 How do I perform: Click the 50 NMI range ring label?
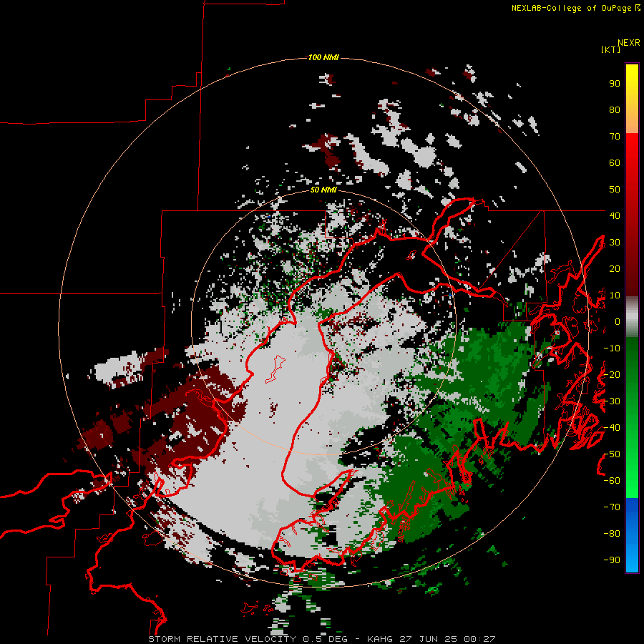point(323,190)
